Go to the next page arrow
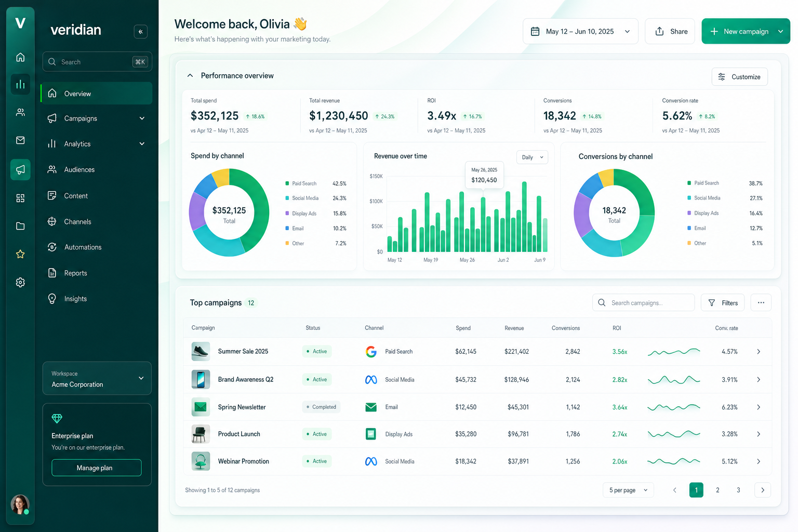The height and width of the screenshot is (532, 798). pos(763,490)
